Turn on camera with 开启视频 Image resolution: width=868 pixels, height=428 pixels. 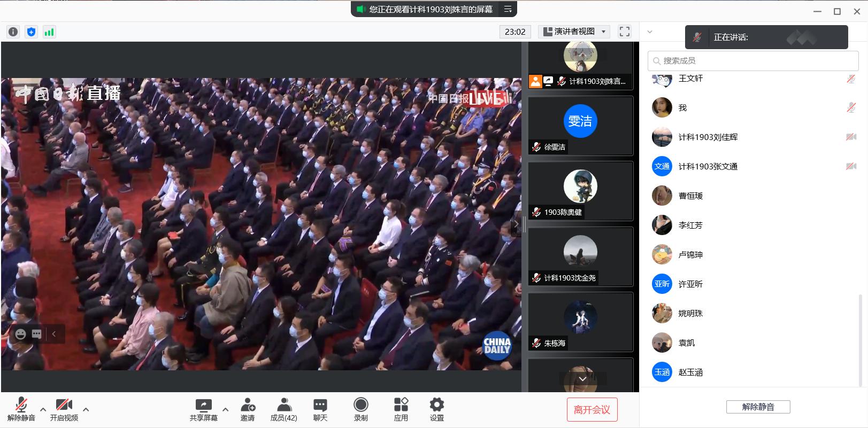[x=64, y=409]
